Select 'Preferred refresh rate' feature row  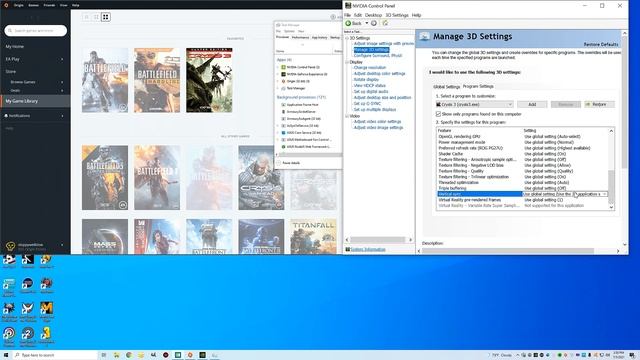(x=522, y=148)
